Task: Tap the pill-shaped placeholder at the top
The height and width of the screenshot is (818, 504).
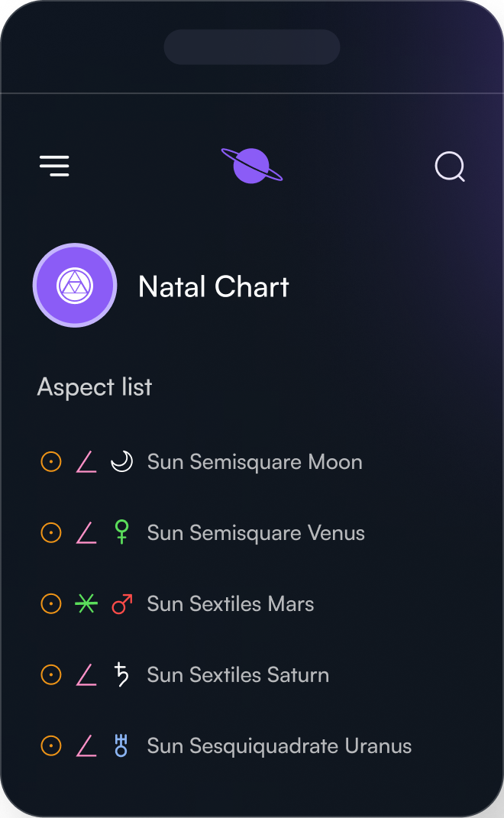Action: (252, 47)
